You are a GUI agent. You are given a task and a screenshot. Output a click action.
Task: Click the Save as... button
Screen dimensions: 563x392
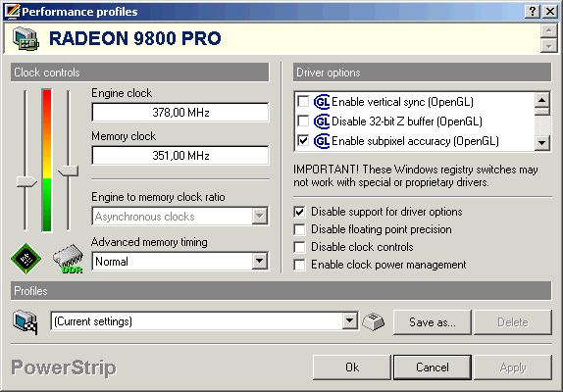coord(433,322)
